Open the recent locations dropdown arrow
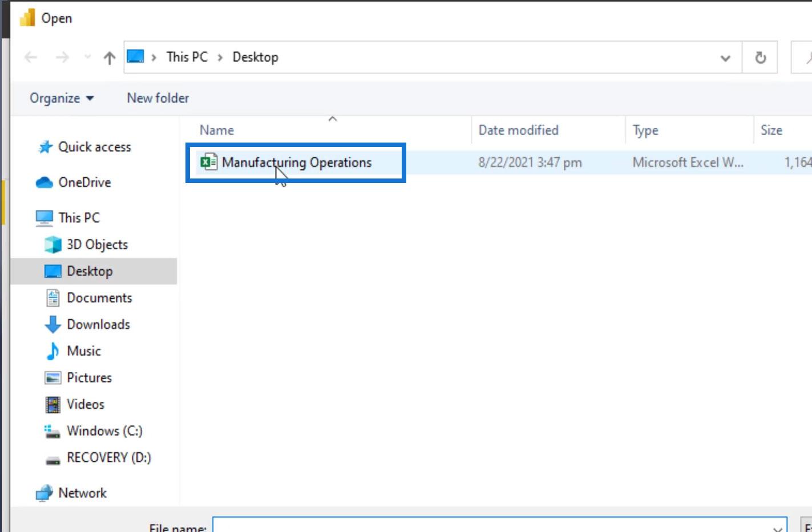This screenshot has width=812, height=532. point(87,57)
